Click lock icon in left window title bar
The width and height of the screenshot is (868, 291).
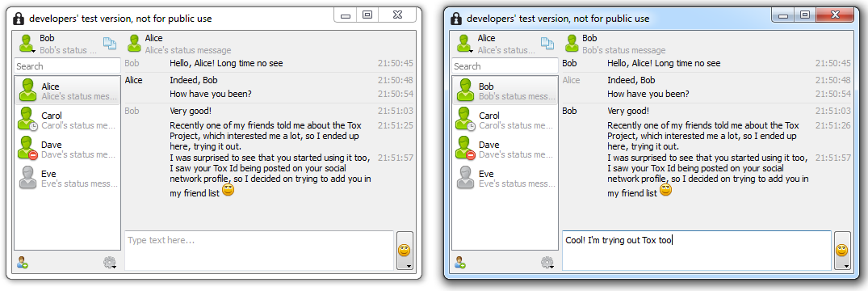pyautogui.click(x=19, y=19)
